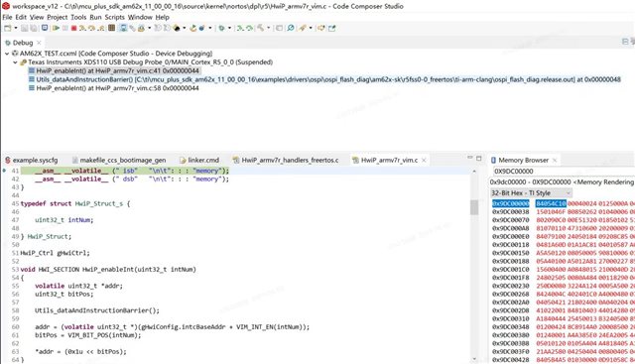
Task: Select the 0x9dc00000 memory rendering tab
Action: coord(563,182)
